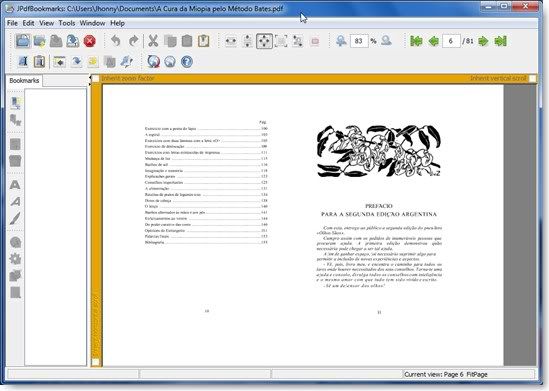Click the gray clipboard paste icon
The width and height of the screenshot is (549, 391).
187,41
